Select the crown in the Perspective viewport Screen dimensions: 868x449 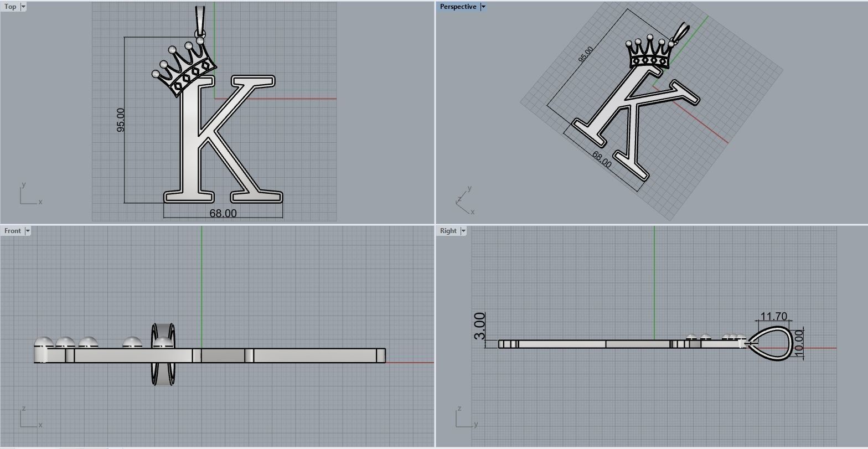pyautogui.click(x=651, y=53)
